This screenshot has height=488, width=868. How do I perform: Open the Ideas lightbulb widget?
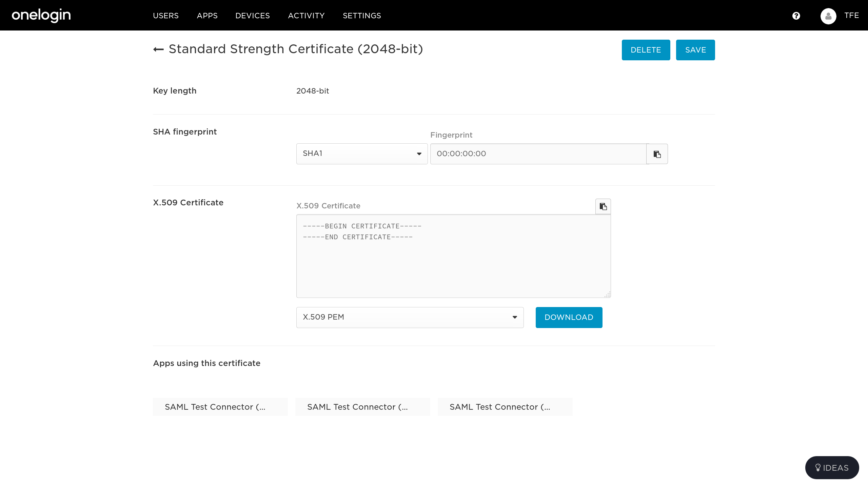(x=832, y=468)
